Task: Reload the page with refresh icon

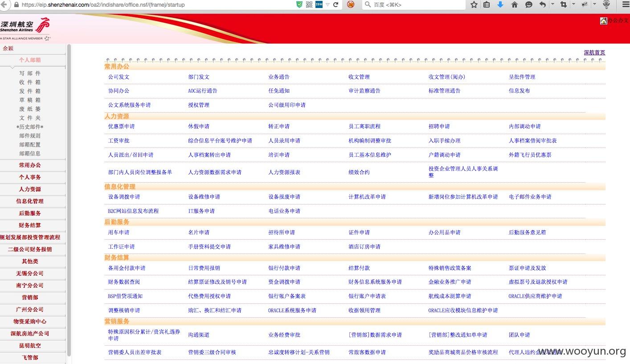Action: click(x=335, y=4)
